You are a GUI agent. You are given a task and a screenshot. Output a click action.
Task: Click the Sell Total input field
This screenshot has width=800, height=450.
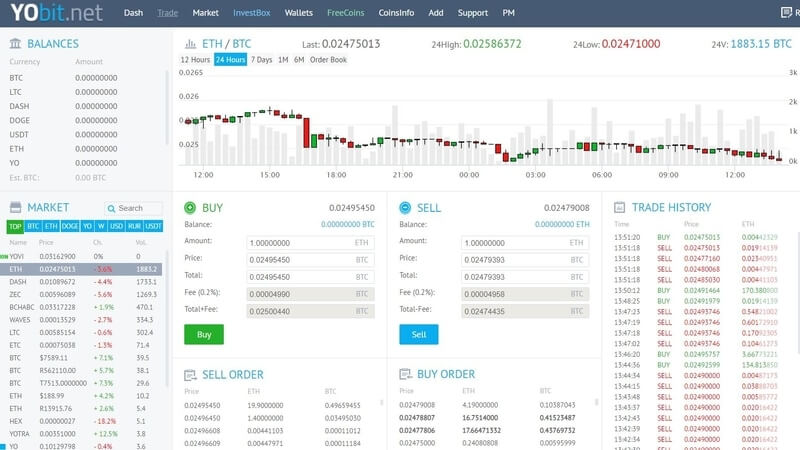526,277
